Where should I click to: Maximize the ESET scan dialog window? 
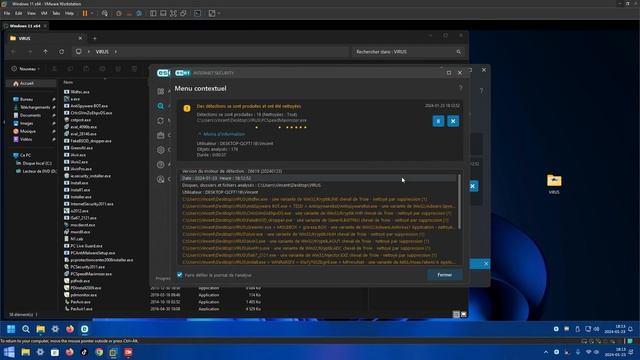[449, 73]
